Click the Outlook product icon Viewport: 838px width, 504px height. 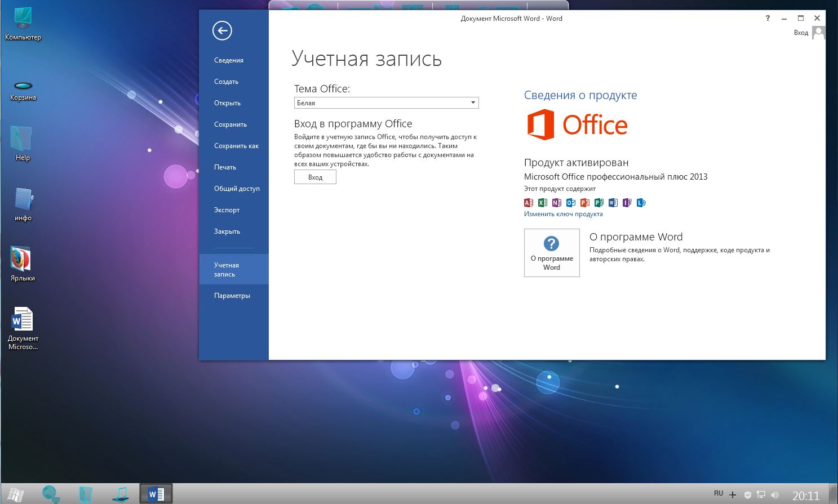click(x=570, y=203)
